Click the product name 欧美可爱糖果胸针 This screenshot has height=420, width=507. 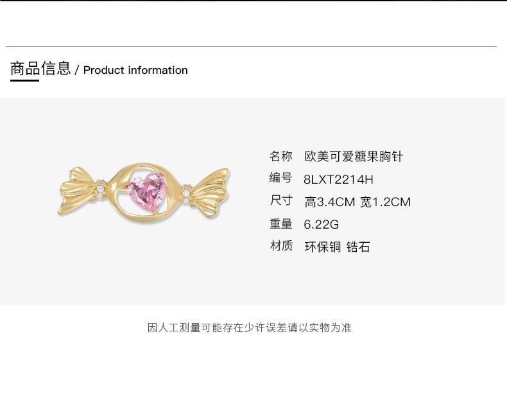click(x=354, y=157)
